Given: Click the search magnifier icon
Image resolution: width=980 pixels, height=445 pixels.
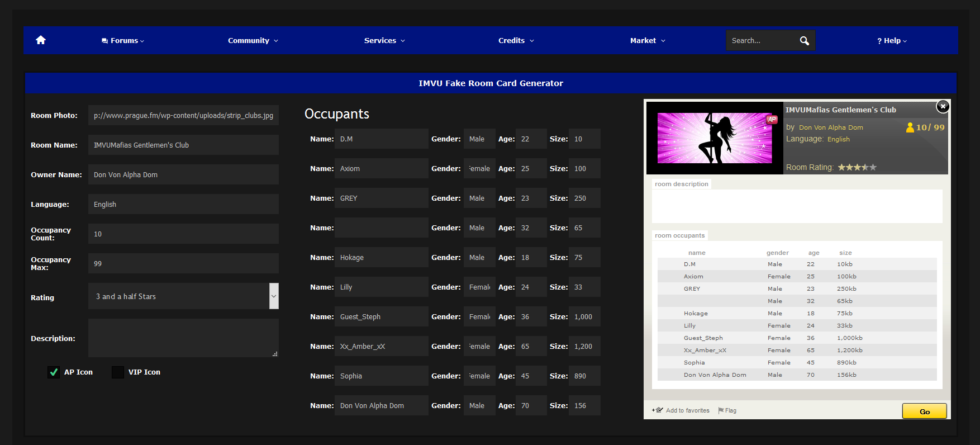Looking at the screenshot, I should coord(805,41).
